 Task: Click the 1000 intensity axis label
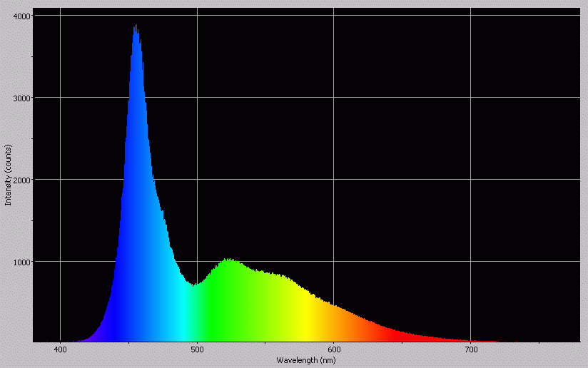pyautogui.click(x=21, y=262)
